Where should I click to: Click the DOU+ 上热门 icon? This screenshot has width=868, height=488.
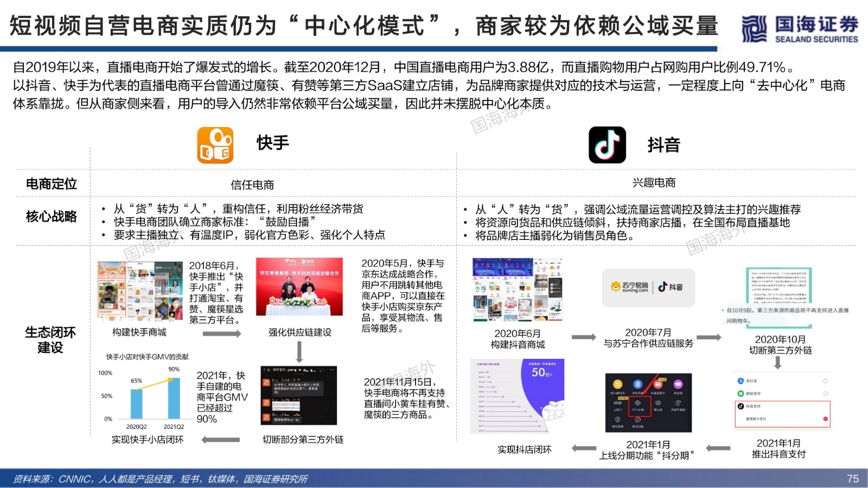[617, 403]
